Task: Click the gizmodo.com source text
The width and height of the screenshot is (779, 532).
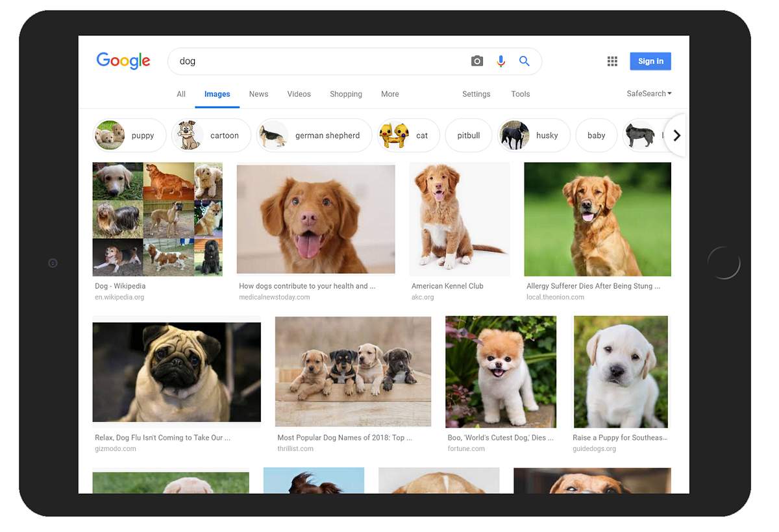Action: [x=116, y=449]
